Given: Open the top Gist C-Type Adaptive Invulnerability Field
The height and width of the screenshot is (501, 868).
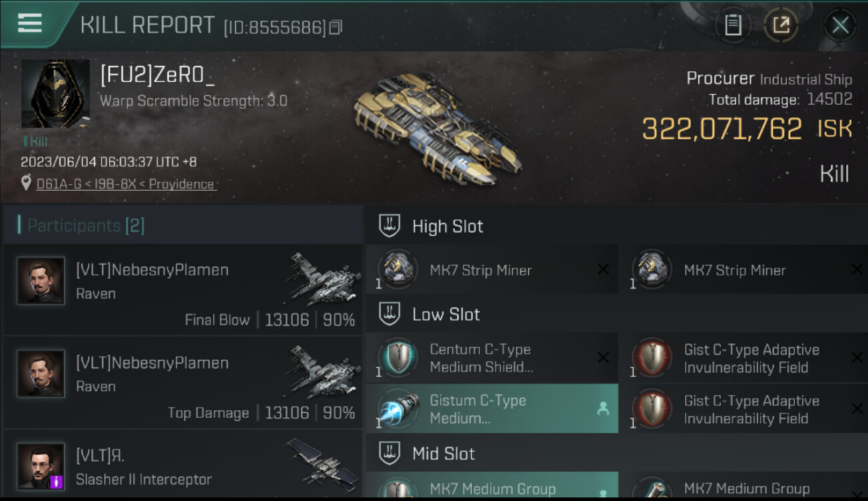Looking at the screenshot, I should click(x=744, y=358).
